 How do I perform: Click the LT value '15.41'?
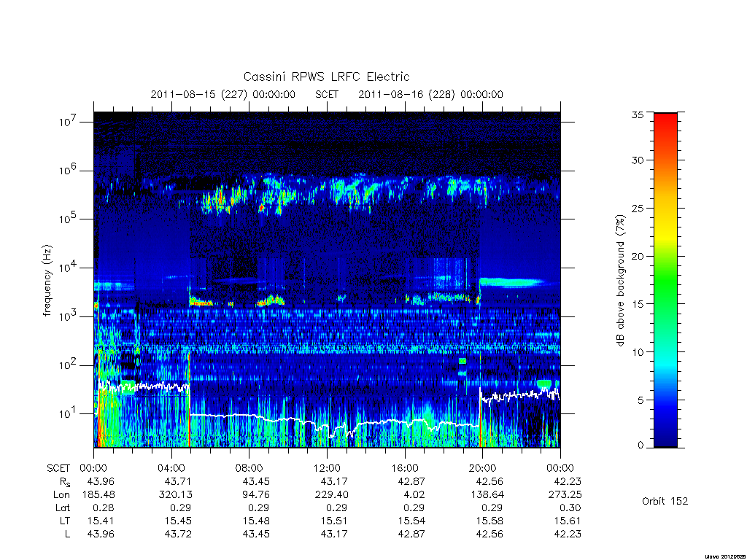click(x=101, y=521)
